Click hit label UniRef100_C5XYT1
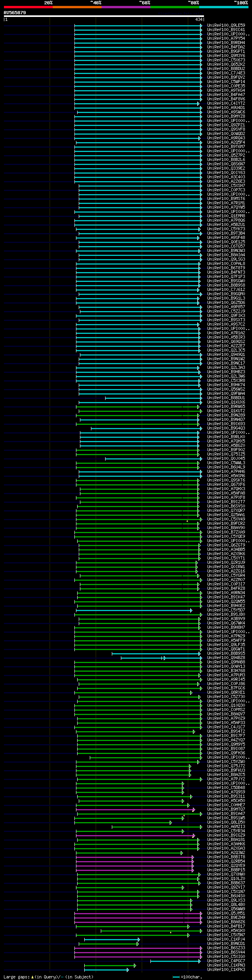This screenshot has width=252, height=980. tap(226, 558)
